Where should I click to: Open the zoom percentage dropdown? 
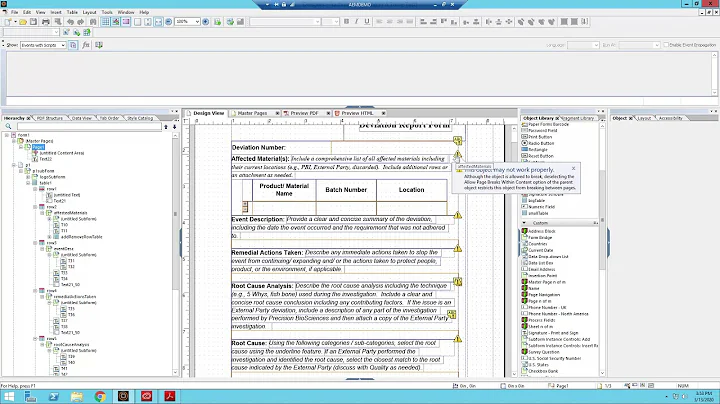[x=197, y=22]
